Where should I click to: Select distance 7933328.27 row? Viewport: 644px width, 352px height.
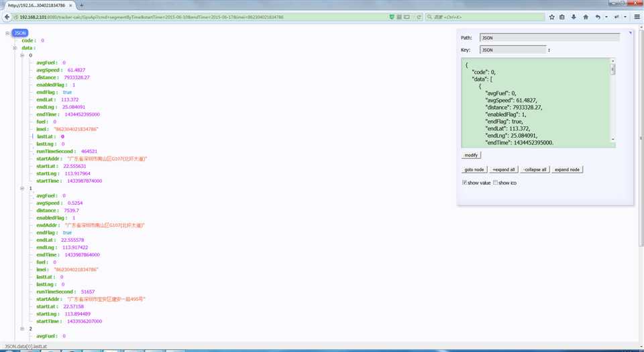tap(63, 77)
